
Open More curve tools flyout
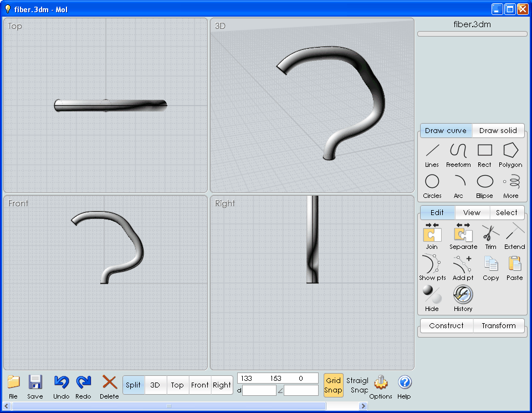click(511, 185)
